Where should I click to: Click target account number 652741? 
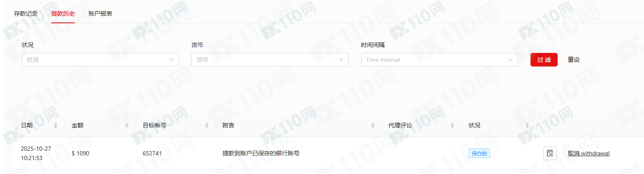[x=152, y=153]
